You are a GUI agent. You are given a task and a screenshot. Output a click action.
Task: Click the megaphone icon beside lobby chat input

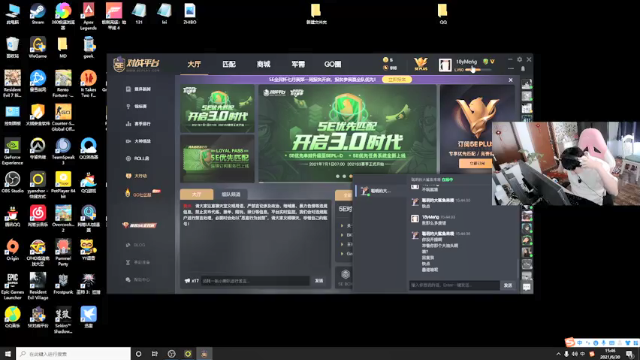coord(187,281)
